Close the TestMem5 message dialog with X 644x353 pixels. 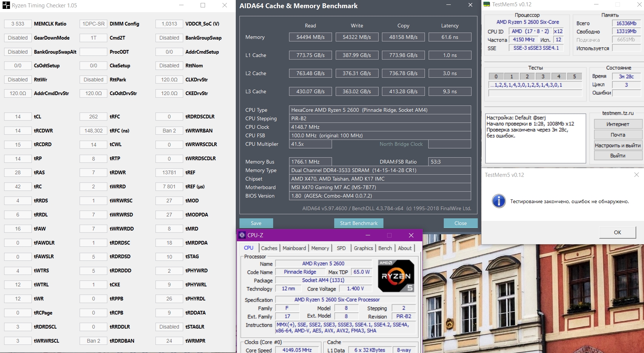pyautogui.click(x=636, y=175)
